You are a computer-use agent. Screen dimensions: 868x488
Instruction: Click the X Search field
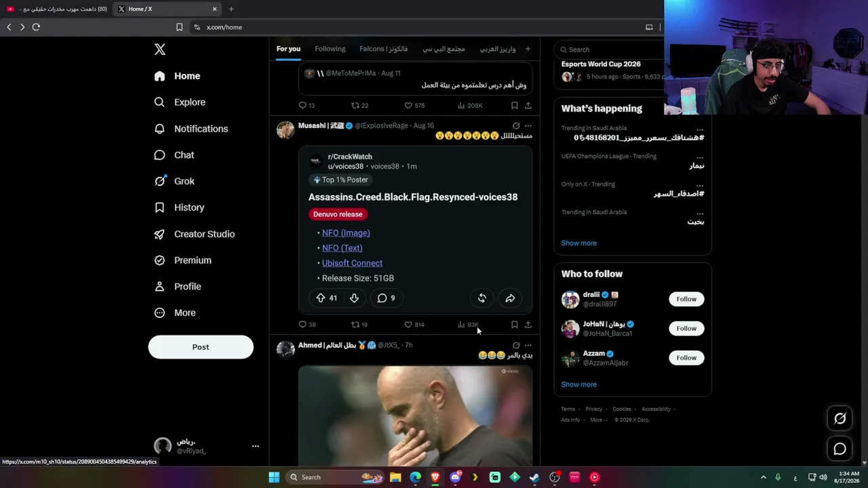[x=610, y=49]
